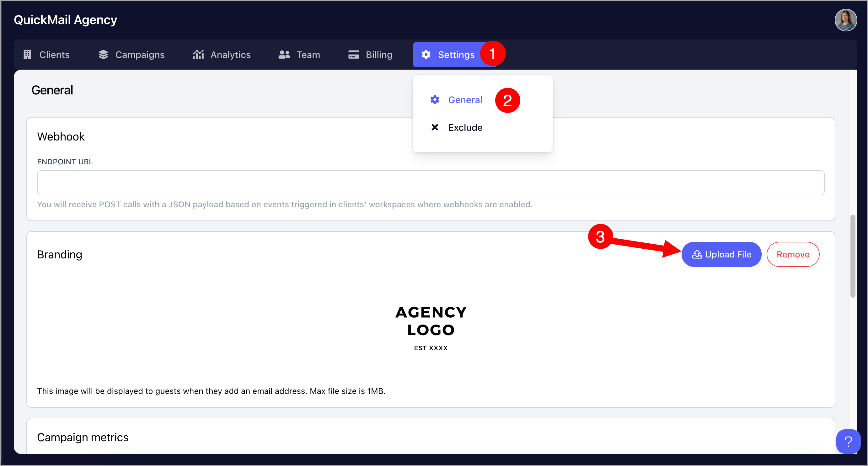This screenshot has height=466, width=868.
Task: Select Exclude in the Settings dropdown
Action: point(465,128)
